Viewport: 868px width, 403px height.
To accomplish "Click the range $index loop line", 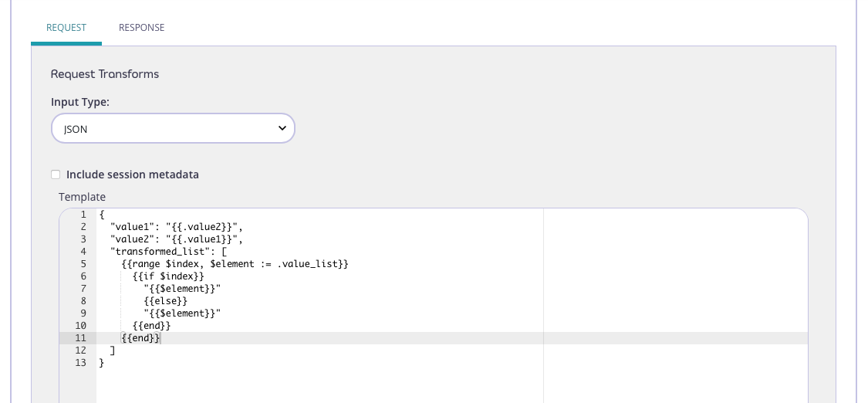I will pyautogui.click(x=235, y=264).
